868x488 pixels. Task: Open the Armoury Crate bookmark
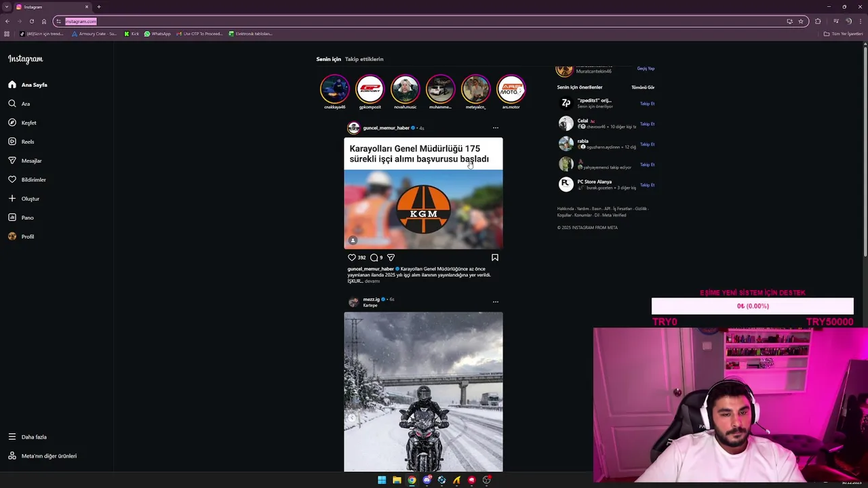coord(94,33)
